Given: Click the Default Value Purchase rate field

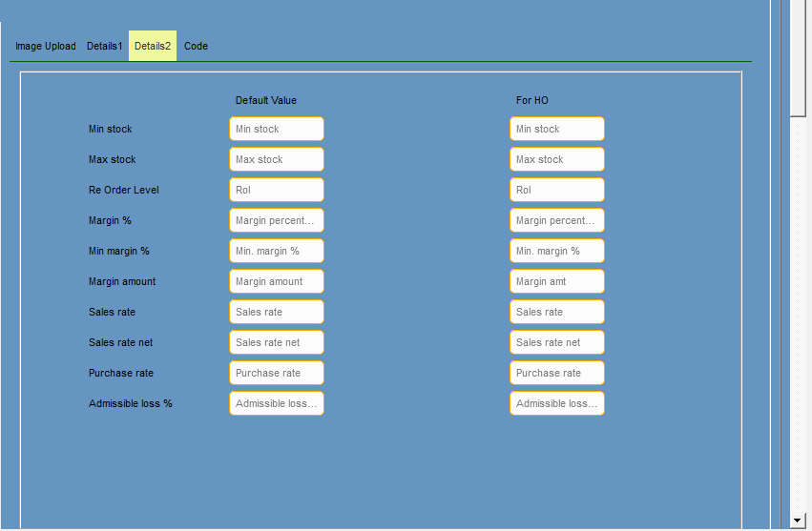Looking at the screenshot, I should click(x=277, y=373).
